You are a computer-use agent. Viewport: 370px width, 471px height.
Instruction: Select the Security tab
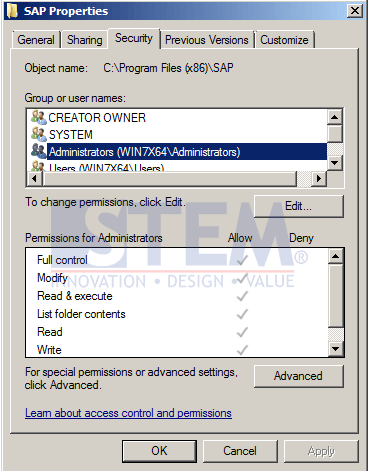tap(134, 38)
